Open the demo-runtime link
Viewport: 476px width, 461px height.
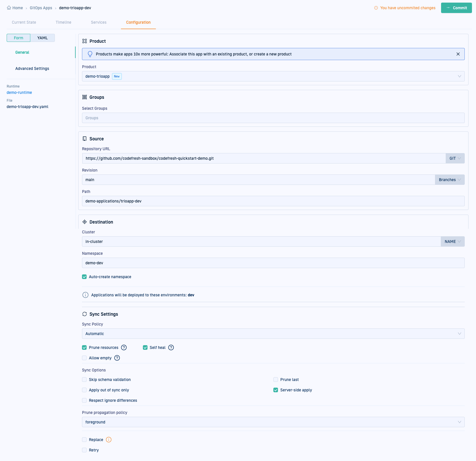(x=19, y=92)
